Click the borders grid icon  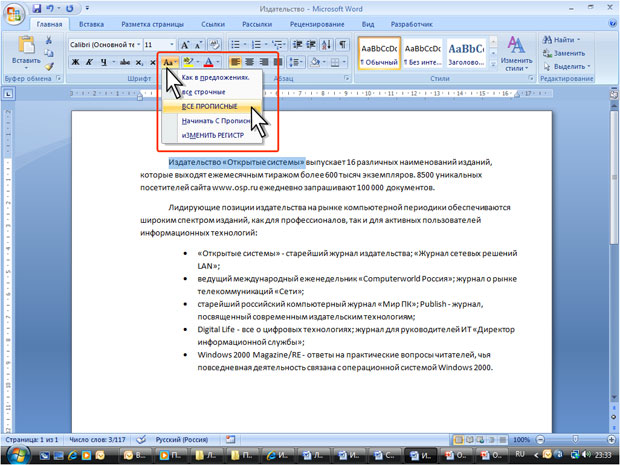(335, 62)
